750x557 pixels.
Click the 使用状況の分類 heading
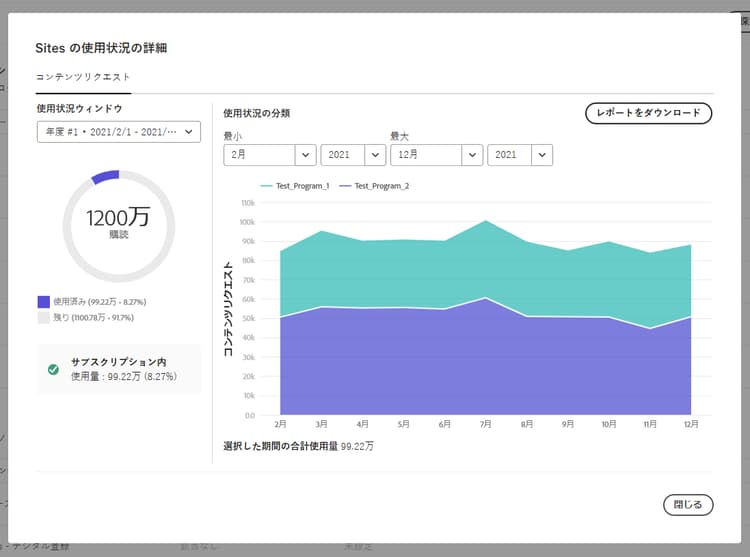[x=256, y=113]
